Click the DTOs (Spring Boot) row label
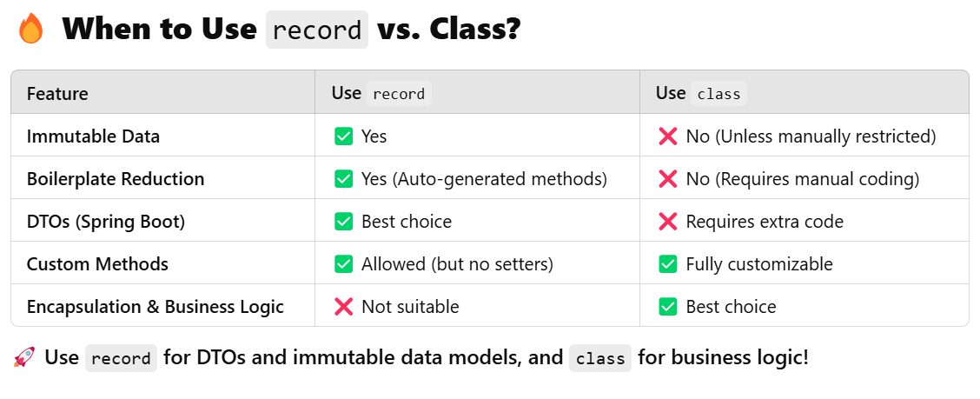The image size is (980, 399). tap(106, 222)
